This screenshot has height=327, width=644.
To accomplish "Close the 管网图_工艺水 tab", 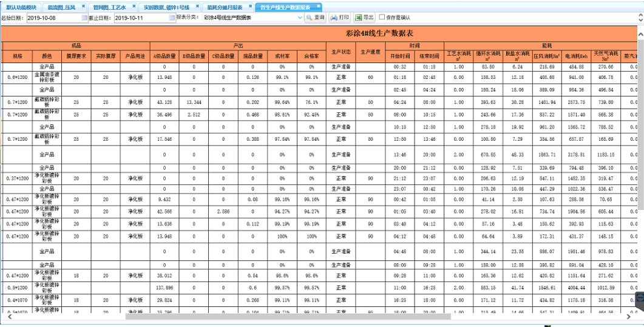I will [x=135, y=5].
